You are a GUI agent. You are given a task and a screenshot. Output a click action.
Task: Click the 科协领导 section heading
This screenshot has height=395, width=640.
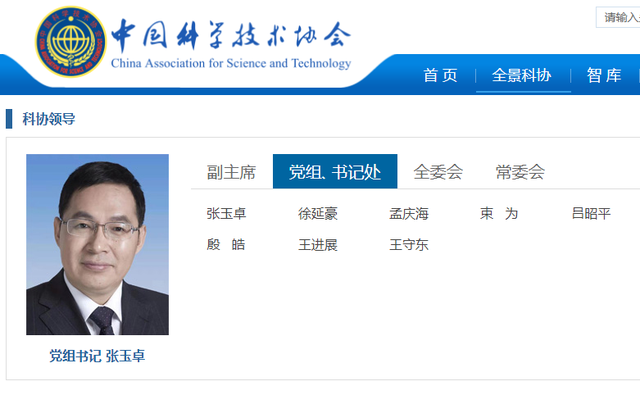(49, 119)
